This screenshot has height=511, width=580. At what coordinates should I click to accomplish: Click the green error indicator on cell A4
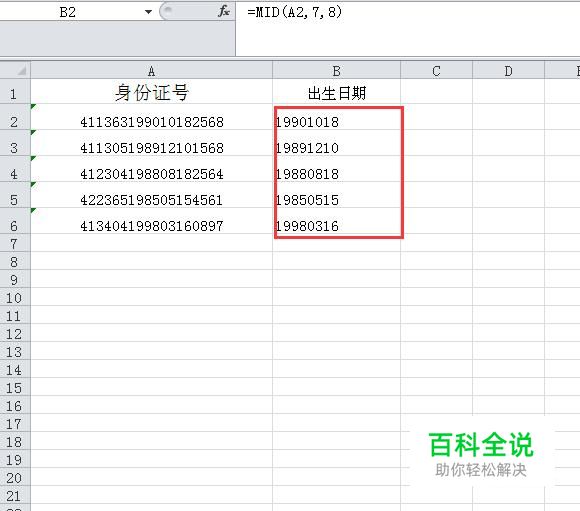pyautogui.click(x=33, y=158)
